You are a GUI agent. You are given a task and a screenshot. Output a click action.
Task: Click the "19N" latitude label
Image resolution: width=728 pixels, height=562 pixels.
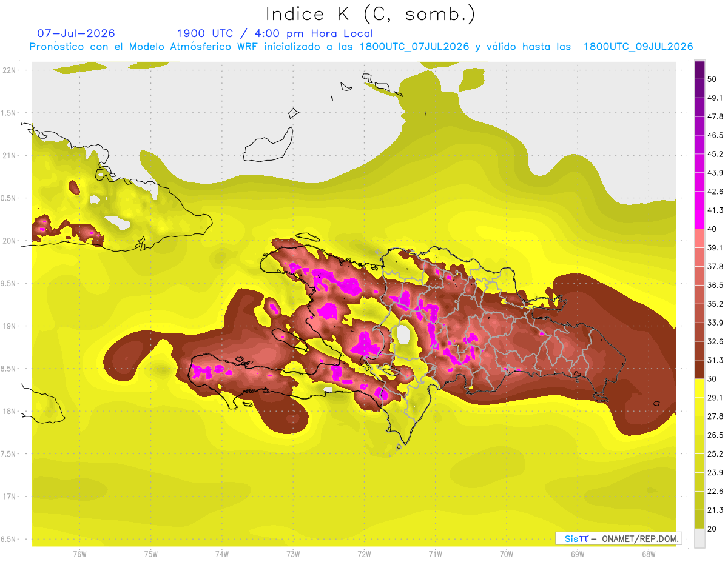coord(10,326)
